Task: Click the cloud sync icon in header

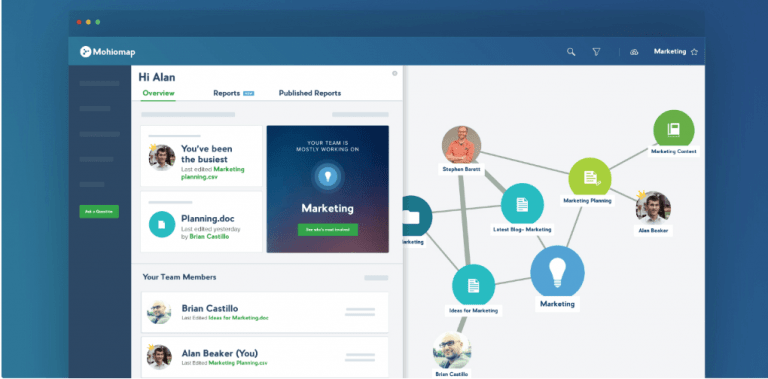Action: [634, 52]
